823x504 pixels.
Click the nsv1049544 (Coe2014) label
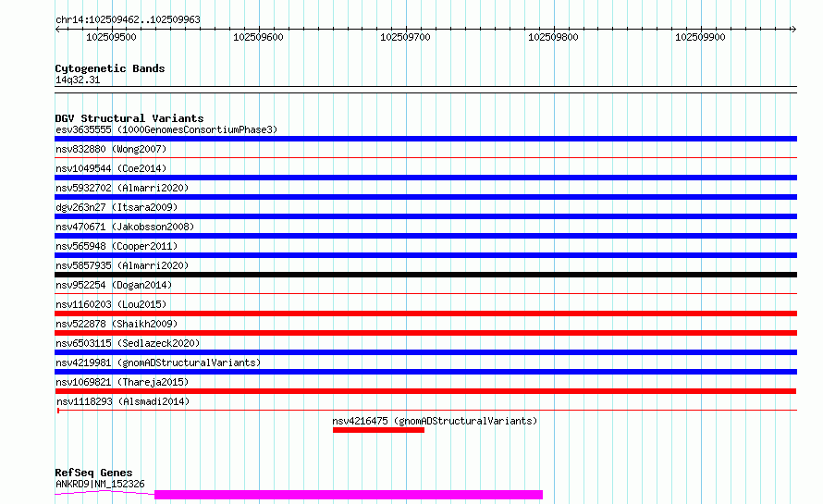pyautogui.click(x=111, y=168)
